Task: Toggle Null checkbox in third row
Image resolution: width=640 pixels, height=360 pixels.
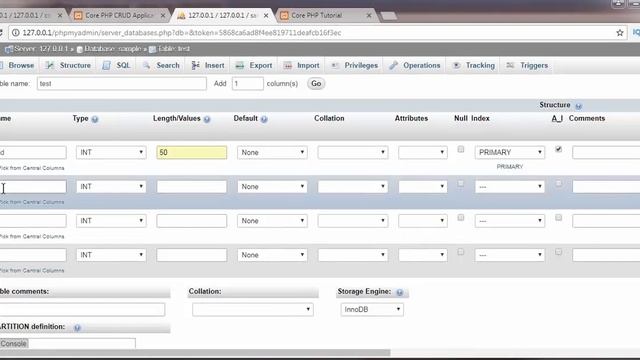Action: [x=460, y=218]
